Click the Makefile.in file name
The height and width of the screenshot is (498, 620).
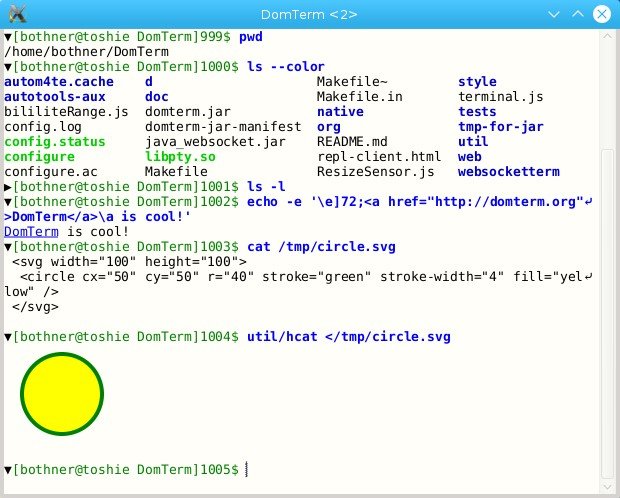point(360,97)
